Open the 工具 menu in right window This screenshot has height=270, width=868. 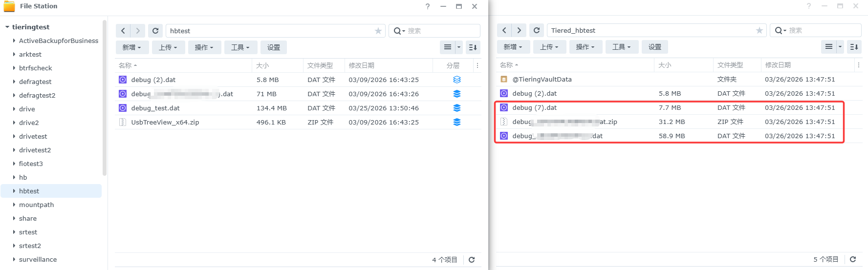pyautogui.click(x=621, y=47)
